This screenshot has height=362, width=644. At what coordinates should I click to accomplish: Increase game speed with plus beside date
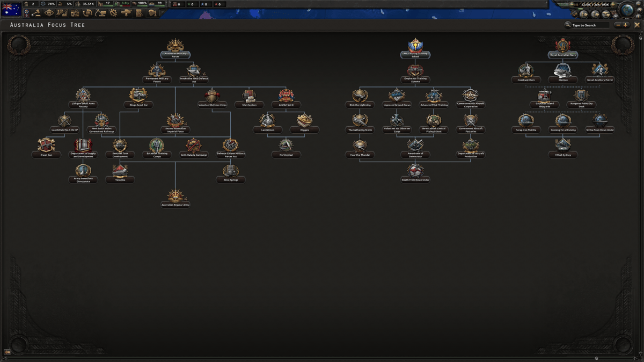613,4
